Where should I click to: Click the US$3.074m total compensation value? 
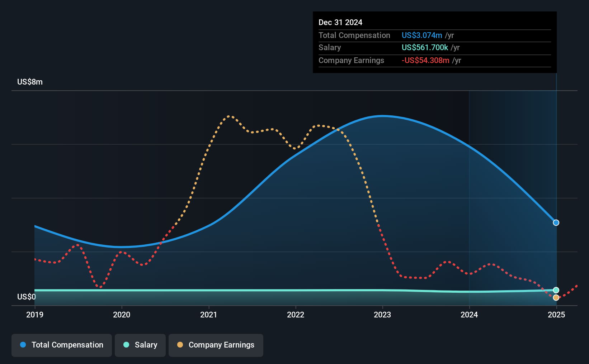pos(422,35)
